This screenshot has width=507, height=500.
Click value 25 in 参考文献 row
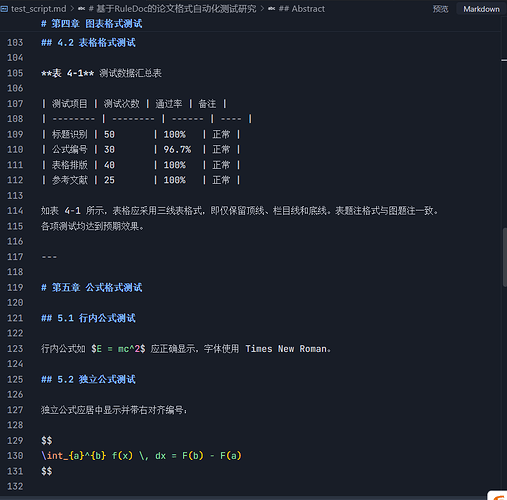pyautogui.click(x=109, y=180)
